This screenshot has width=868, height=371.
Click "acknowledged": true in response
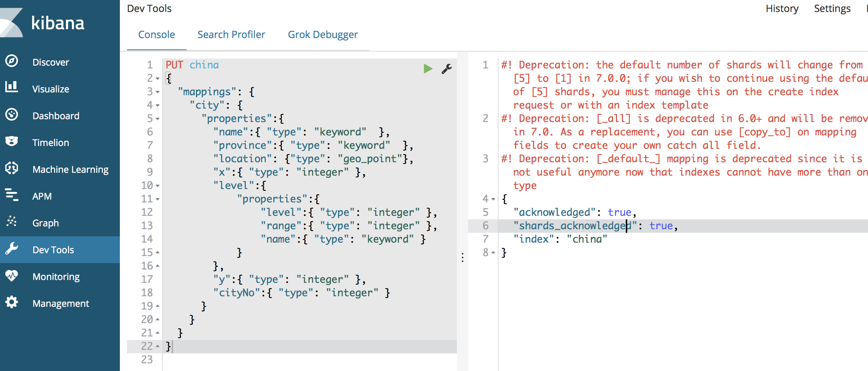point(575,212)
